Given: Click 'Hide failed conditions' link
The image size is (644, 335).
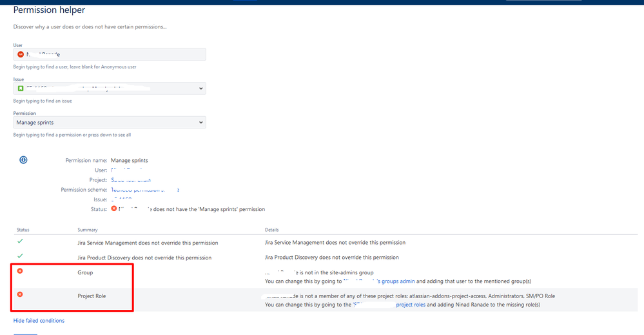Looking at the screenshot, I should [x=39, y=321].
